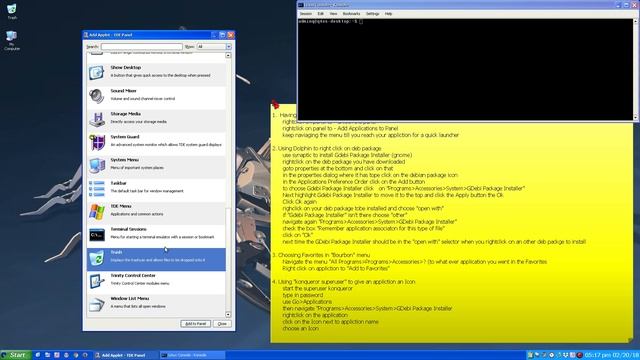Select the Terminal Sessions applet icon
The width and height of the screenshot is (640, 360).
point(97,235)
